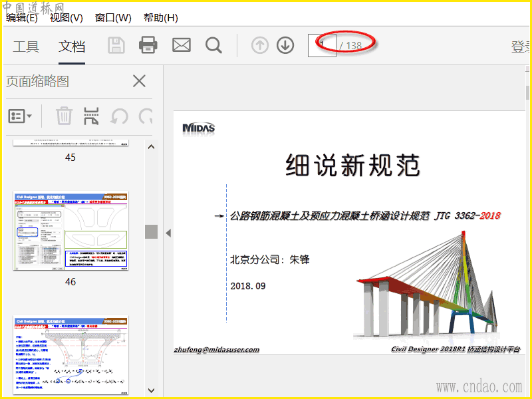Delete page with trash icon

coord(64,116)
